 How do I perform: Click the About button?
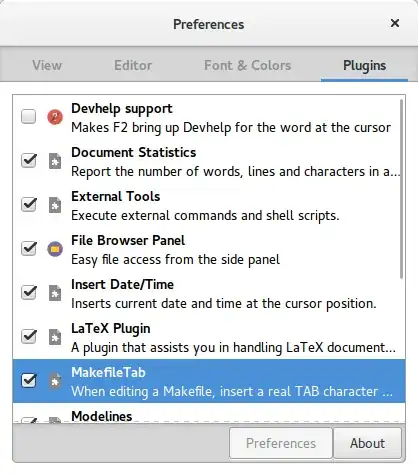coord(367,443)
